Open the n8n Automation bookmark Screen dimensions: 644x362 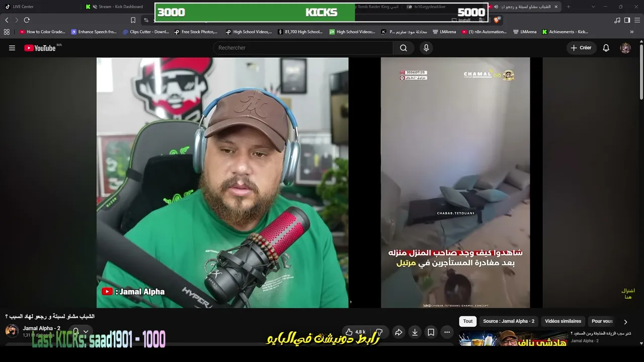484,32
